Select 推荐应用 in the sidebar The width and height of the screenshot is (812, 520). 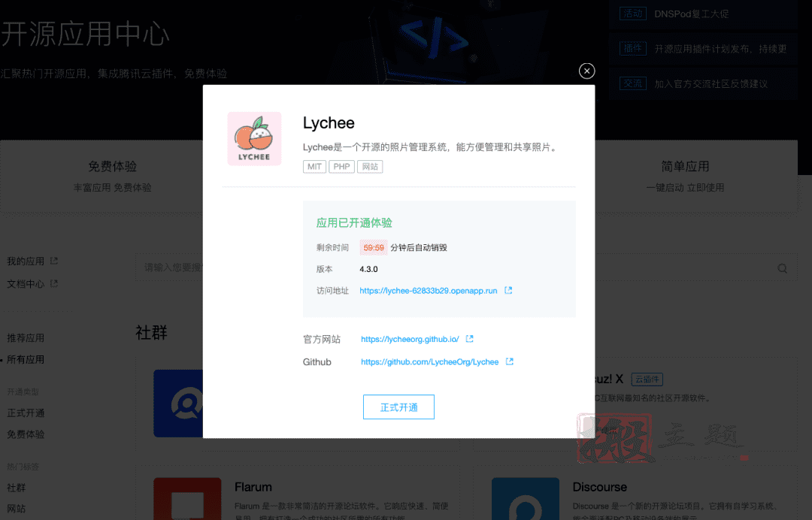(26, 338)
